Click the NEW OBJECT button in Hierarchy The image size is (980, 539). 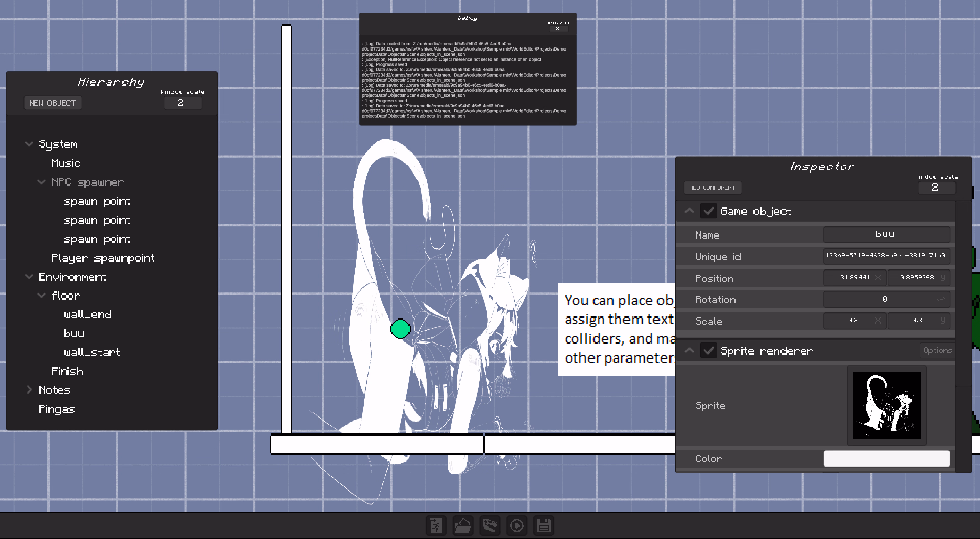click(x=53, y=103)
